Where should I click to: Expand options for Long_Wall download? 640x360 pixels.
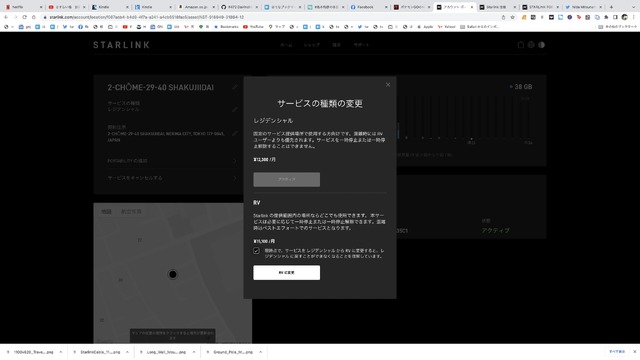point(193,352)
